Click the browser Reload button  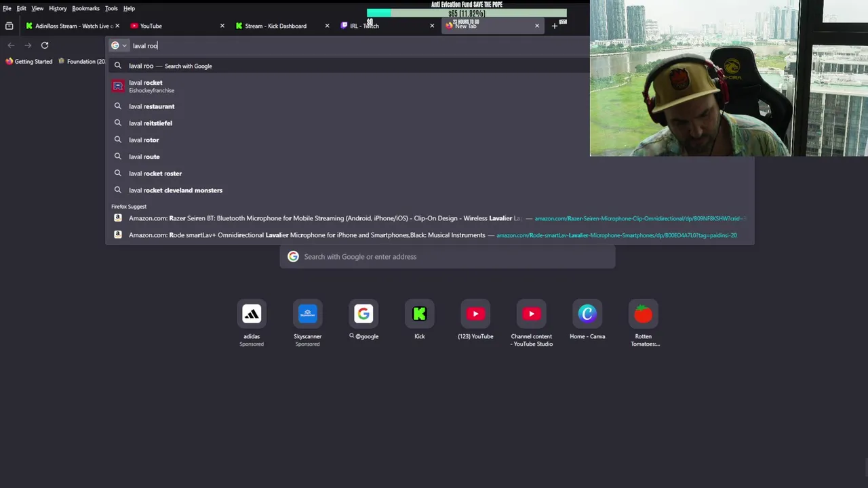point(45,45)
